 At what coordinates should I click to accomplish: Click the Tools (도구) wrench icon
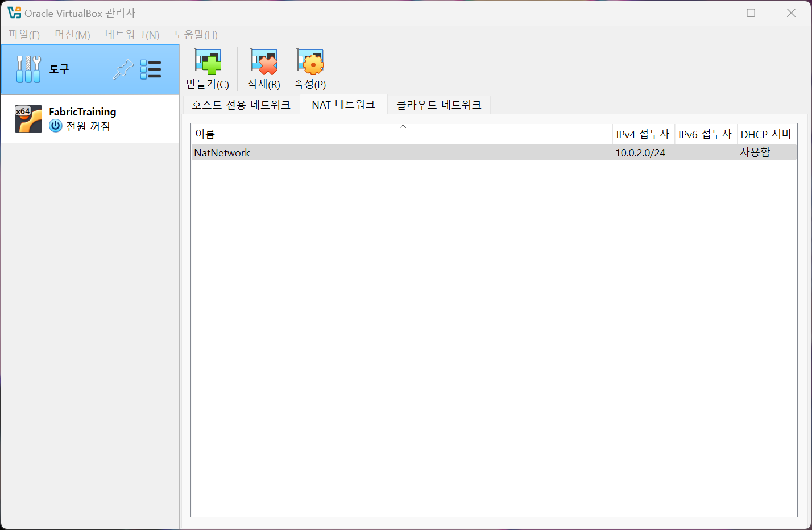28,69
